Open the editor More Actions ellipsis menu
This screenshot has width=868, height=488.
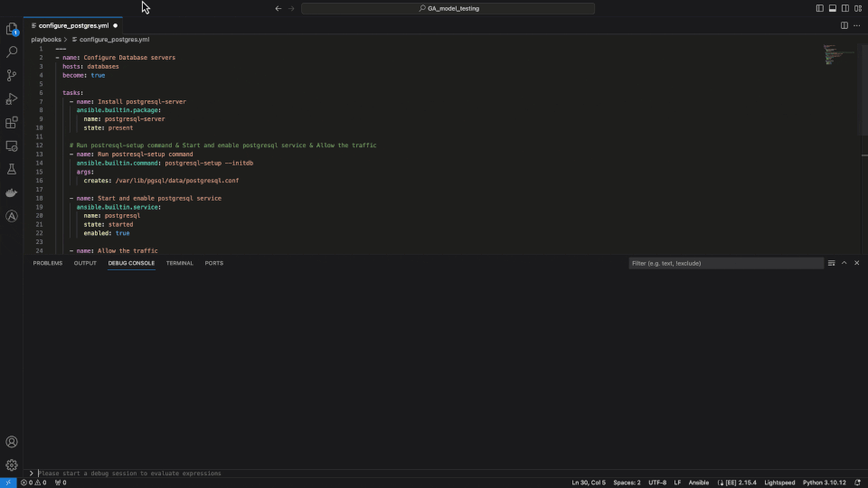tap(857, 25)
